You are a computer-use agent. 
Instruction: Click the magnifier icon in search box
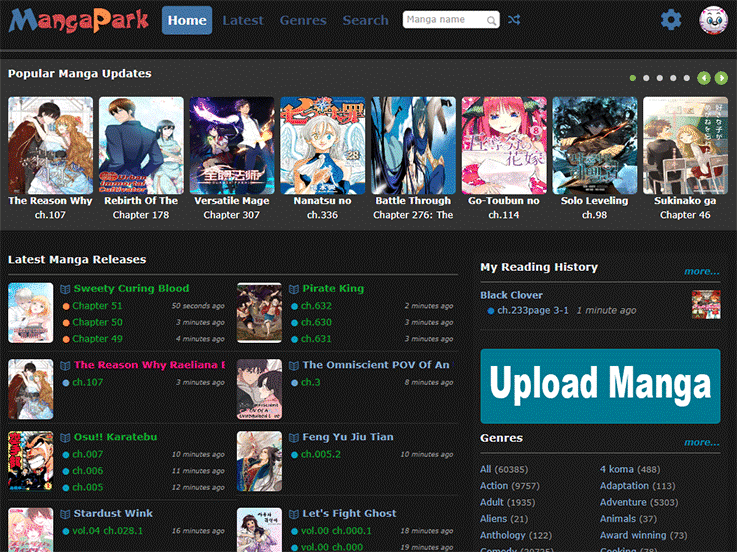491,20
